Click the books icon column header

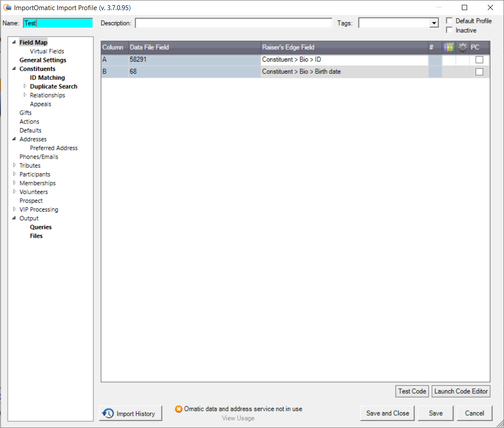pos(448,47)
